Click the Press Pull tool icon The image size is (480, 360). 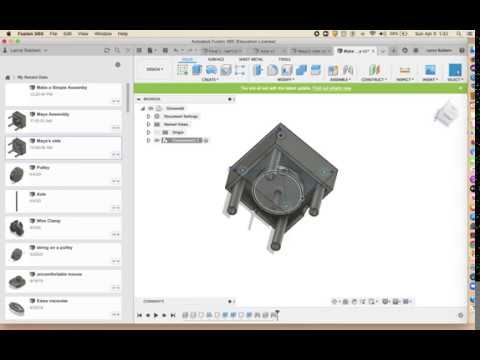coord(258,70)
